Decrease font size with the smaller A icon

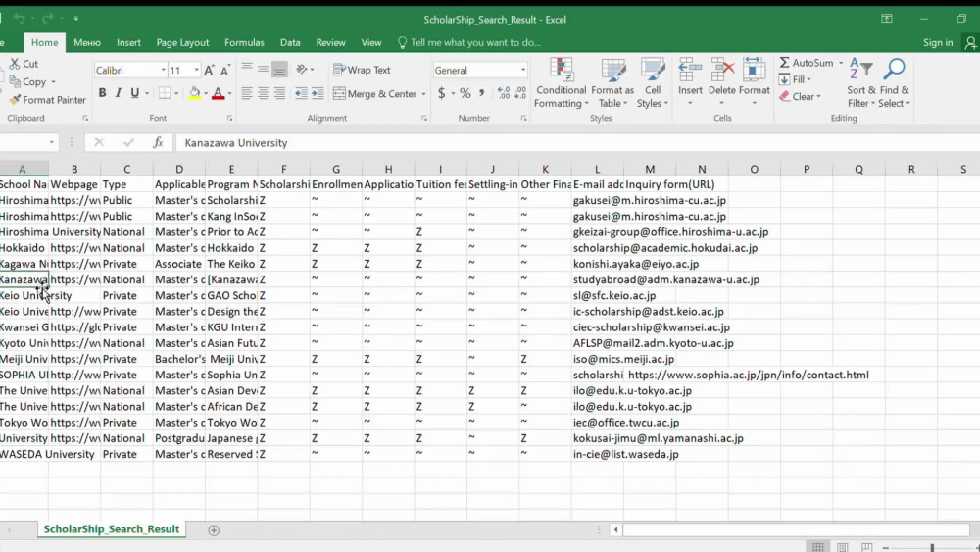coord(225,70)
